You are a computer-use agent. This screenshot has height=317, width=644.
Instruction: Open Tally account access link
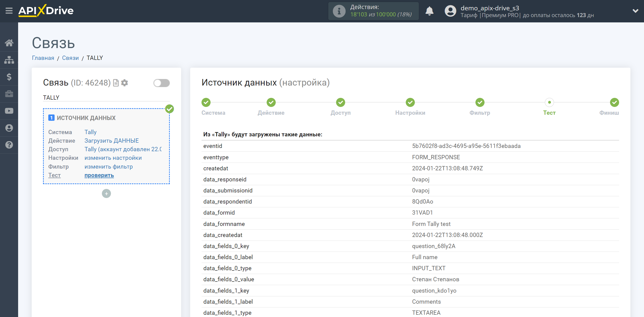pyautogui.click(x=123, y=149)
